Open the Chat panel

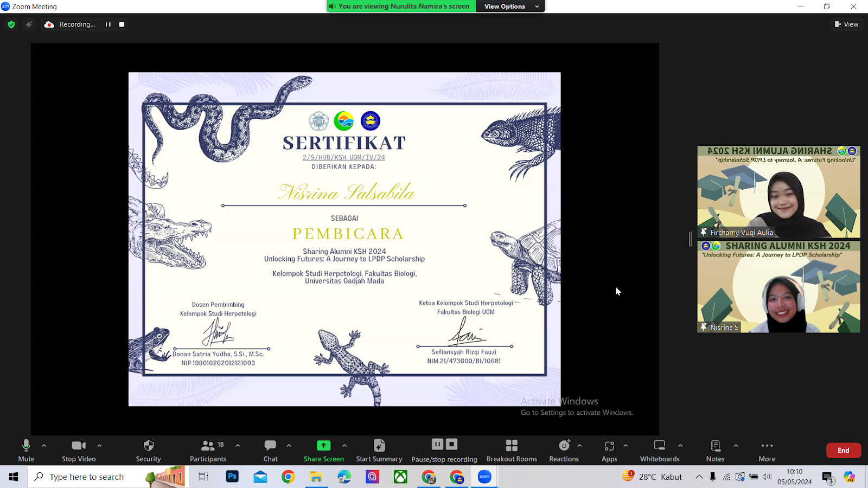[270, 451]
